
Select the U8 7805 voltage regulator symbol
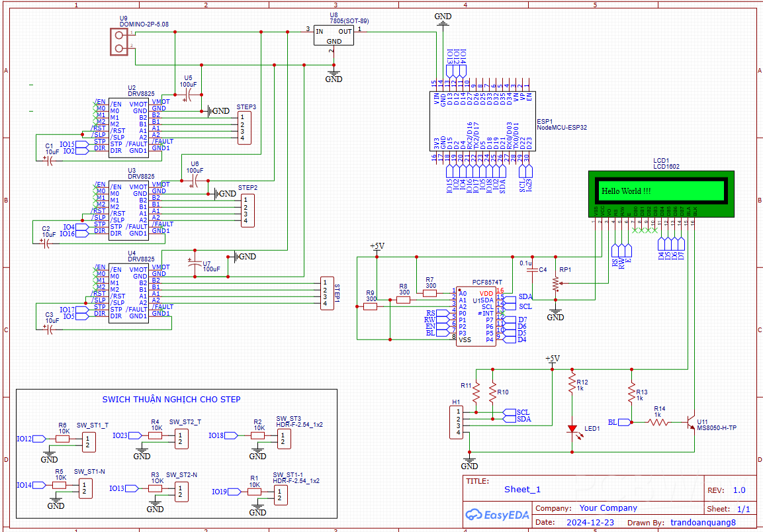(334, 36)
